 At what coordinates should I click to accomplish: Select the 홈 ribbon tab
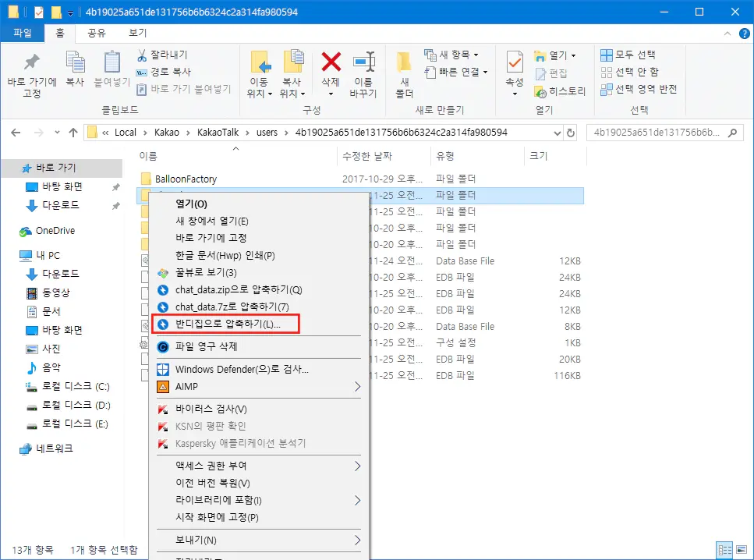[59, 33]
